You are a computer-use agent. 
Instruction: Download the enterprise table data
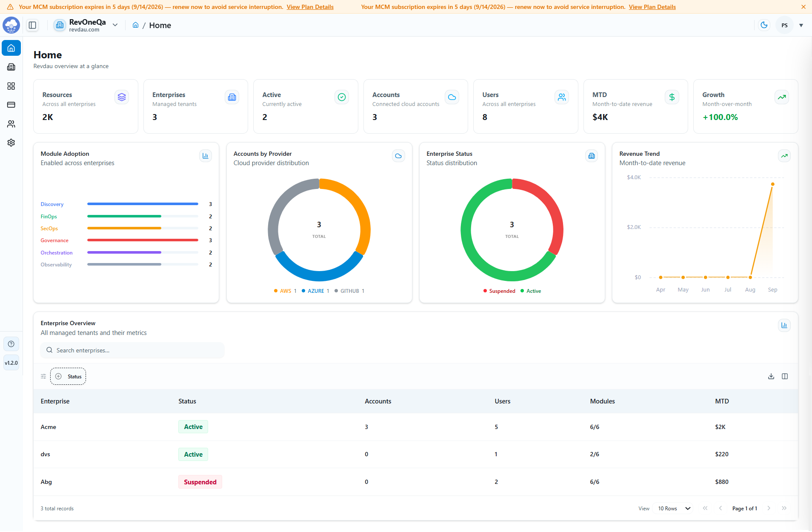tap(771, 376)
